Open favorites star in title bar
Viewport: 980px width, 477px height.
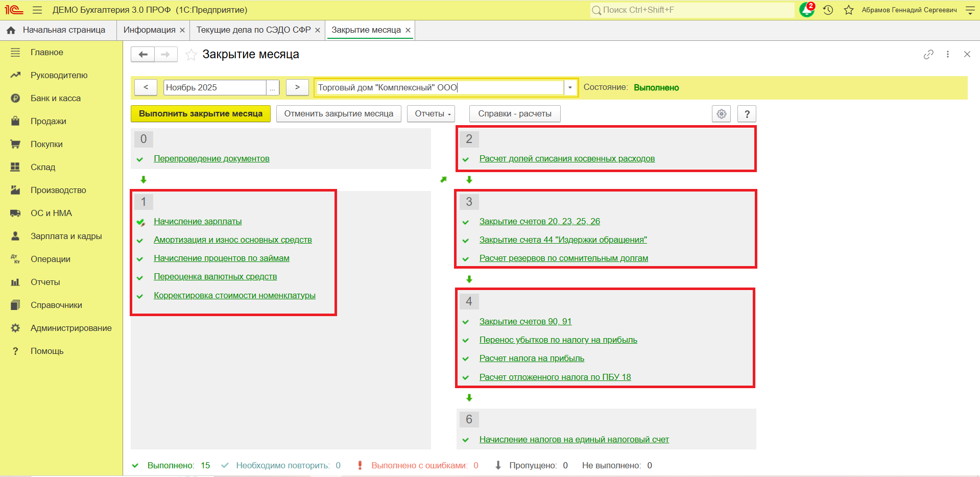click(849, 10)
